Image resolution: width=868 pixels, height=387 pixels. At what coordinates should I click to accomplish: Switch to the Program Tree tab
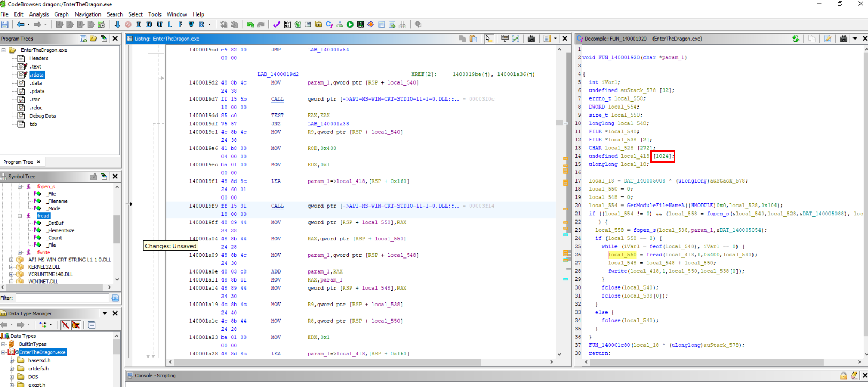click(x=18, y=162)
